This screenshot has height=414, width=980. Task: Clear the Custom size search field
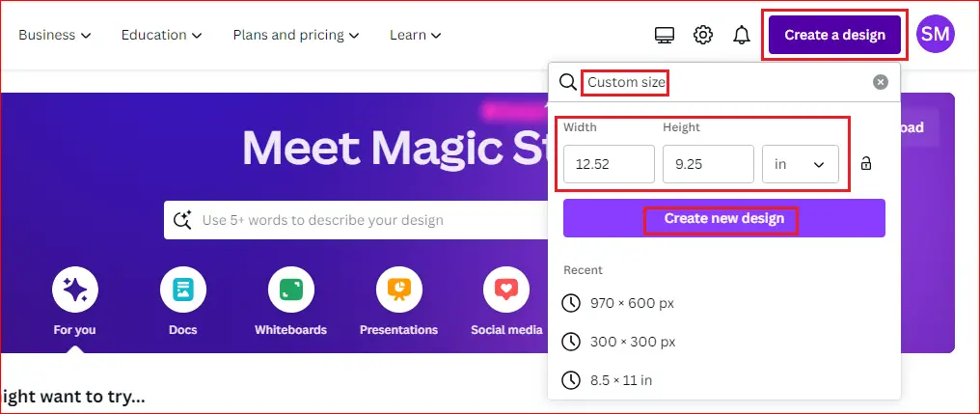(x=880, y=82)
